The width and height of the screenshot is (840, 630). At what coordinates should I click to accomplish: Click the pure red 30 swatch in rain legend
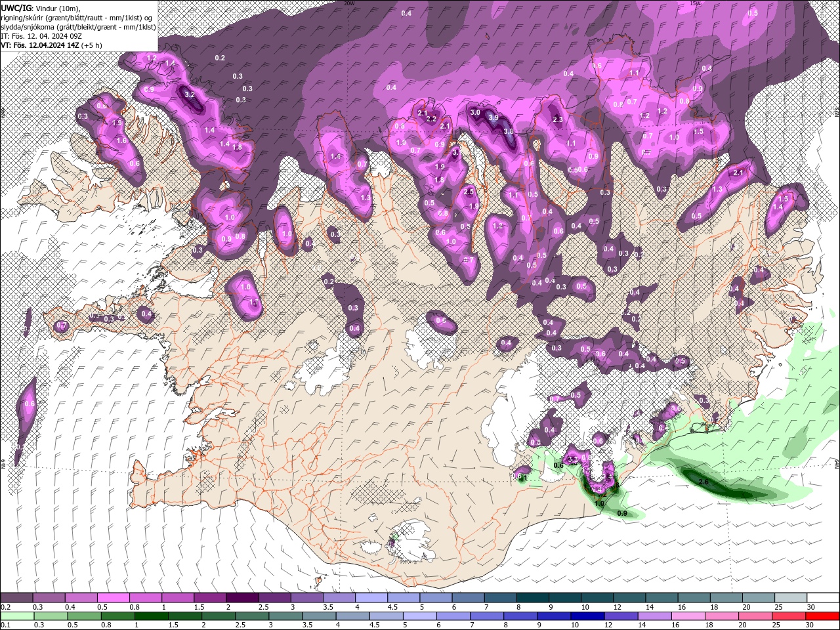tap(822, 616)
